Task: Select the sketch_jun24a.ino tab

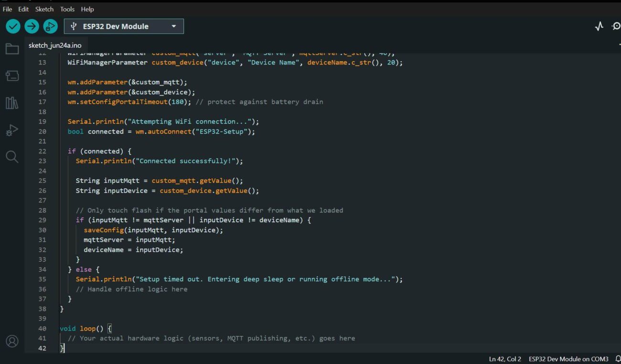Action: [55, 45]
